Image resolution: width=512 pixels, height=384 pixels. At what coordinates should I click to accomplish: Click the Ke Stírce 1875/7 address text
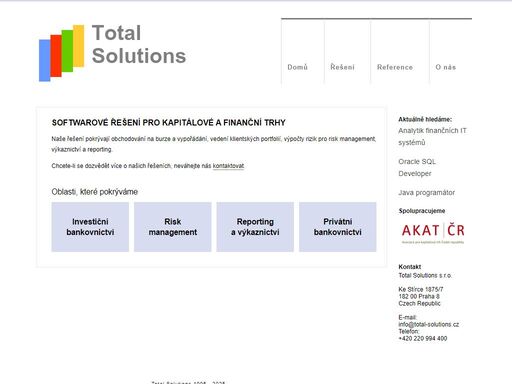[x=421, y=289]
